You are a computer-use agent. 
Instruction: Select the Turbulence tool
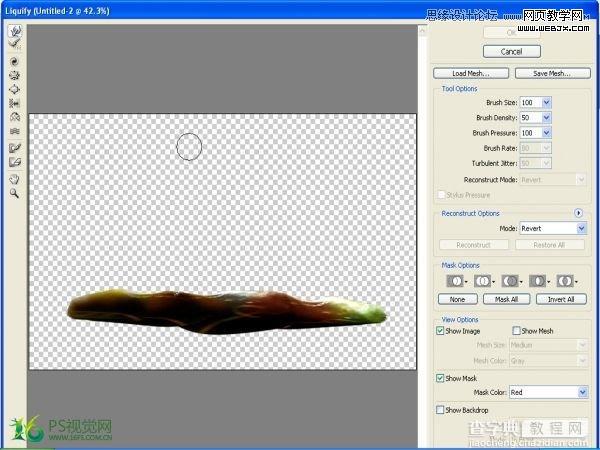coord(15,131)
